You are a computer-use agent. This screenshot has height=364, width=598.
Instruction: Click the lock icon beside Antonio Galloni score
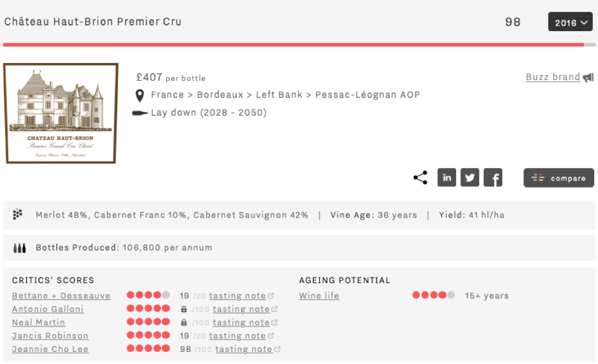184,309
